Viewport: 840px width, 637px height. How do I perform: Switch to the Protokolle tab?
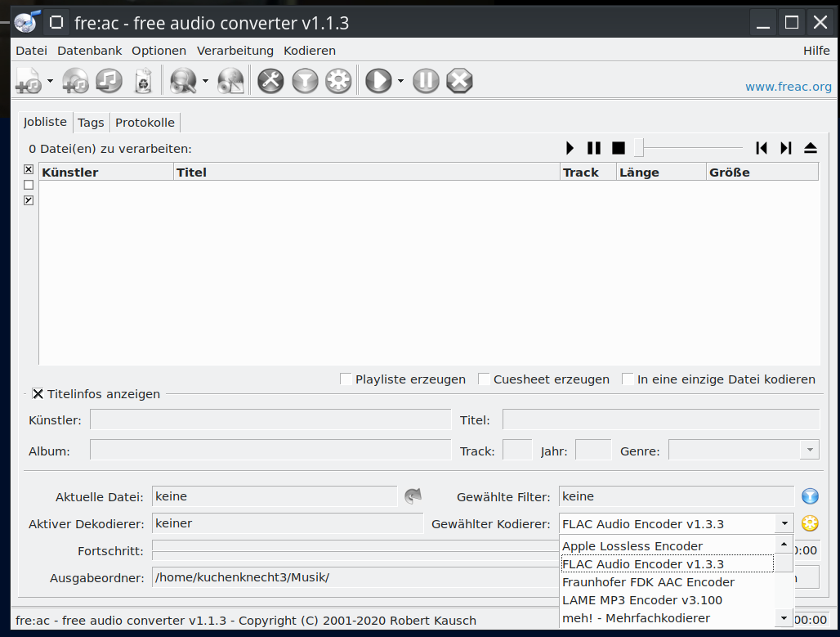pyautogui.click(x=145, y=123)
